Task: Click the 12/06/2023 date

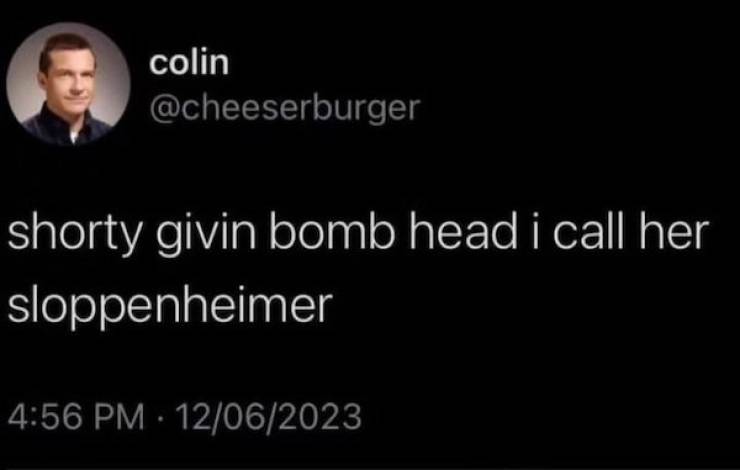Action: point(269,417)
